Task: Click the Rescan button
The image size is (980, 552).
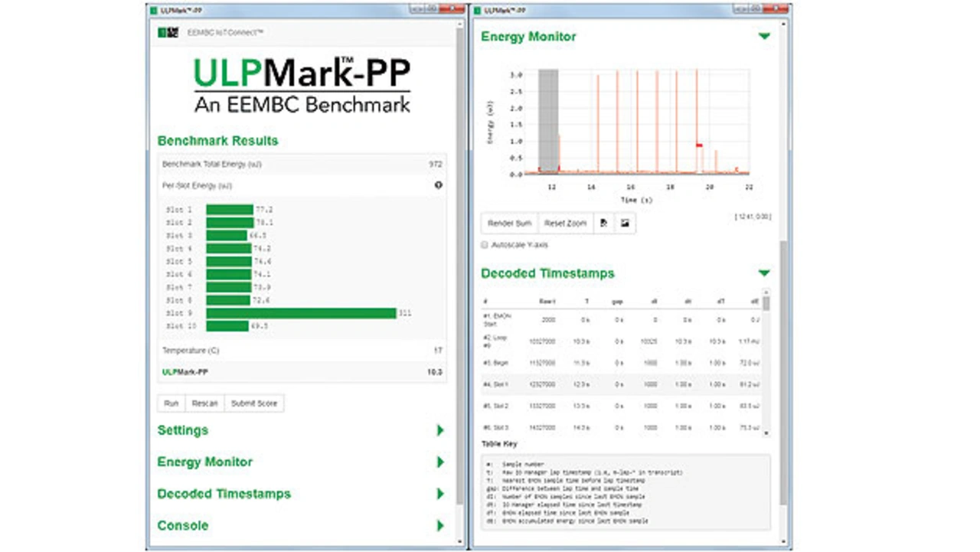Action: (x=204, y=403)
